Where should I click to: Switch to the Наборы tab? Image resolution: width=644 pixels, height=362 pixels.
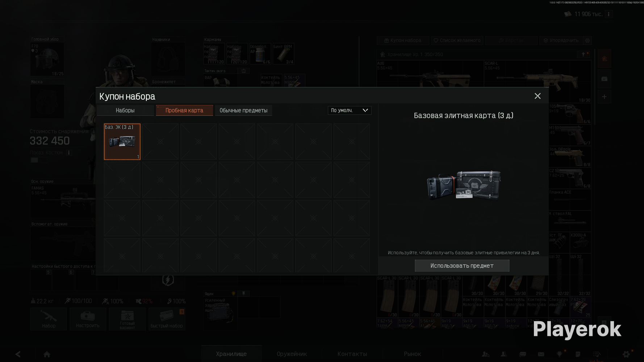(x=125, y=110)
